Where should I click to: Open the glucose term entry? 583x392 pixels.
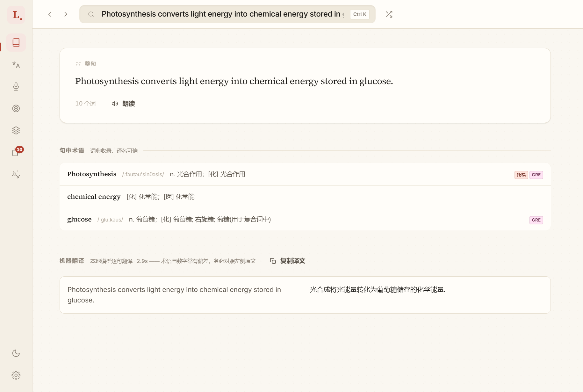tap(305, 219)
